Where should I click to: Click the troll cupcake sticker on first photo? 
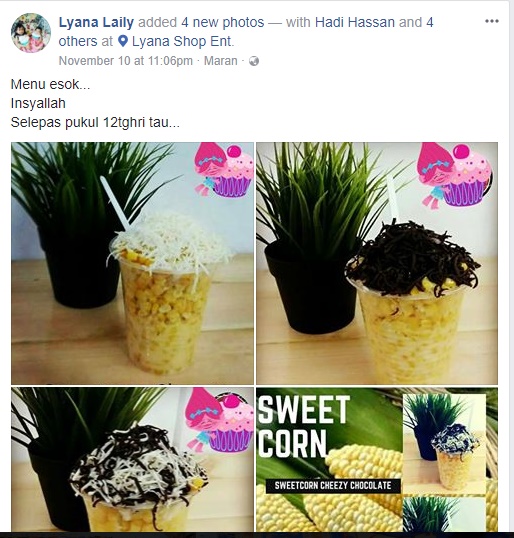pos(223,172)
